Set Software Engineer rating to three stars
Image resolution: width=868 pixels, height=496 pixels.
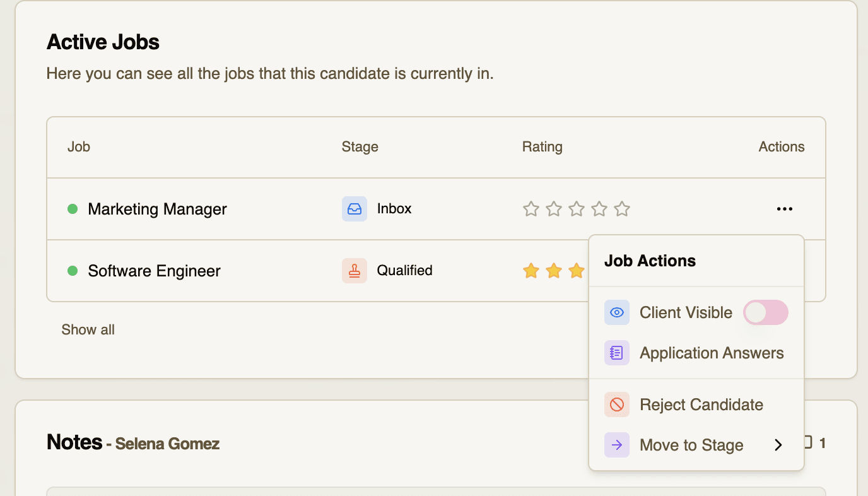click(577, 271)
